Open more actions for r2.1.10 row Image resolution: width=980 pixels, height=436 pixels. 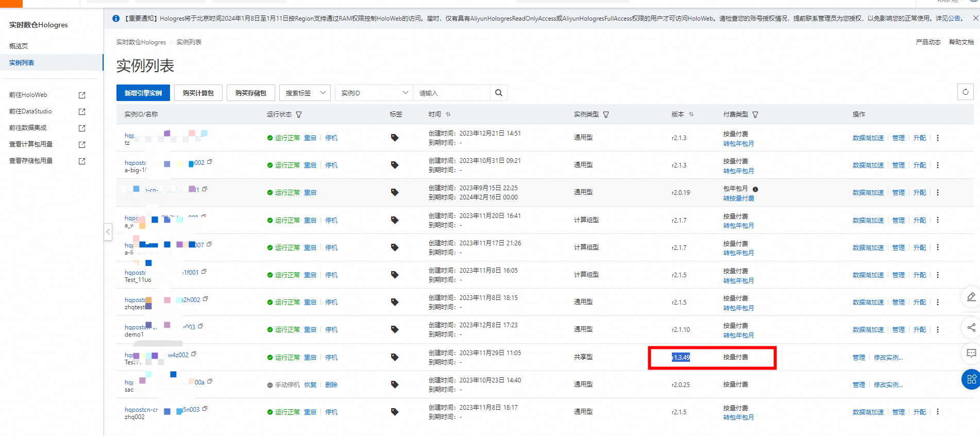938,329
